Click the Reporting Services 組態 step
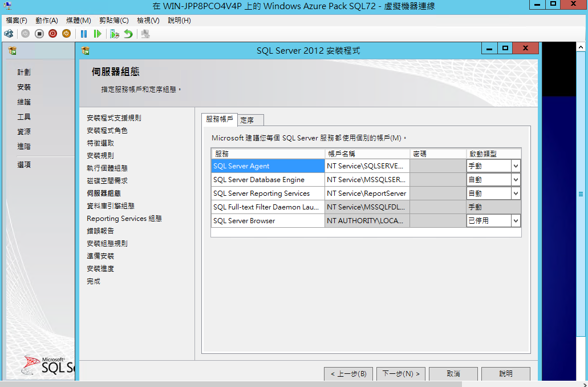The height and width of the screenshot is (387, 588). point(124,219)
